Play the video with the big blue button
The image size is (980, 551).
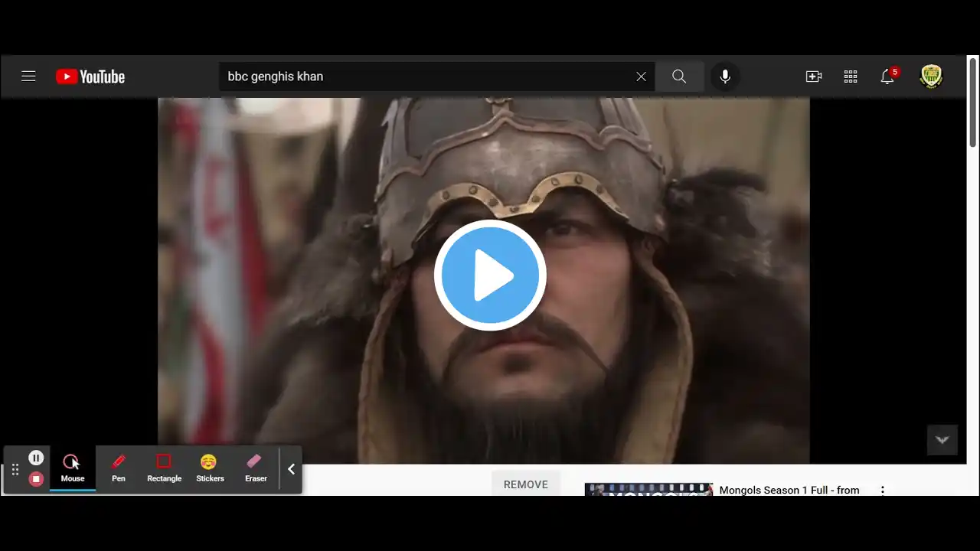click(x=490, y=275)
